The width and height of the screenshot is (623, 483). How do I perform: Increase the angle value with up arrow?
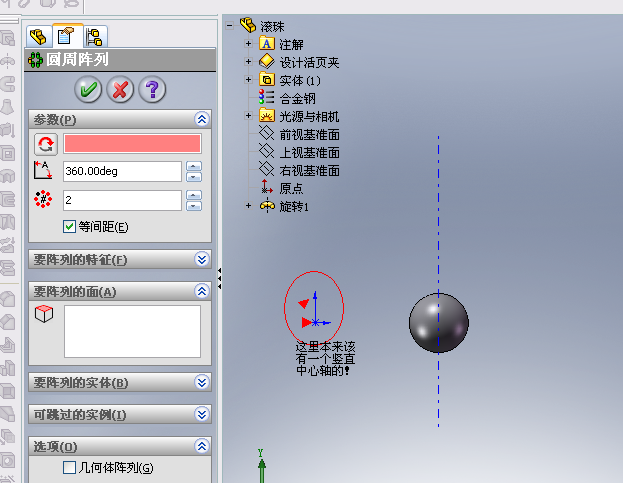click(194, 166)
